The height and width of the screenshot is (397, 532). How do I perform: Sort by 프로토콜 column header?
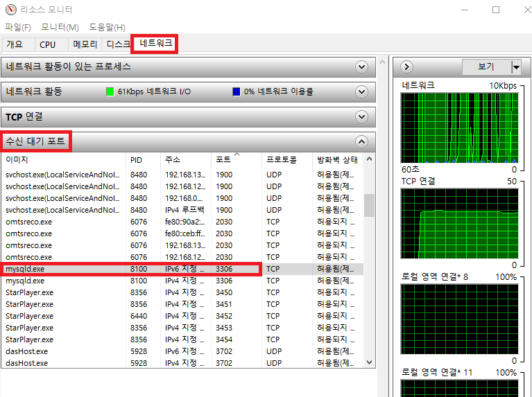[287, 159]
